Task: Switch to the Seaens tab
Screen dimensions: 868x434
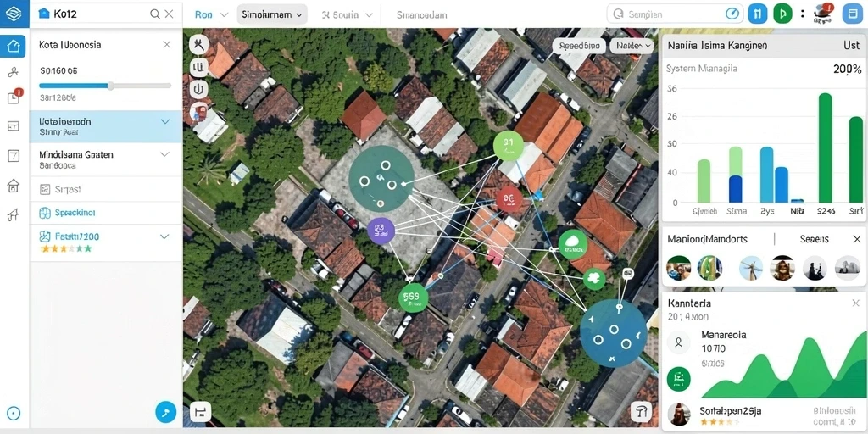Action: 815,239
